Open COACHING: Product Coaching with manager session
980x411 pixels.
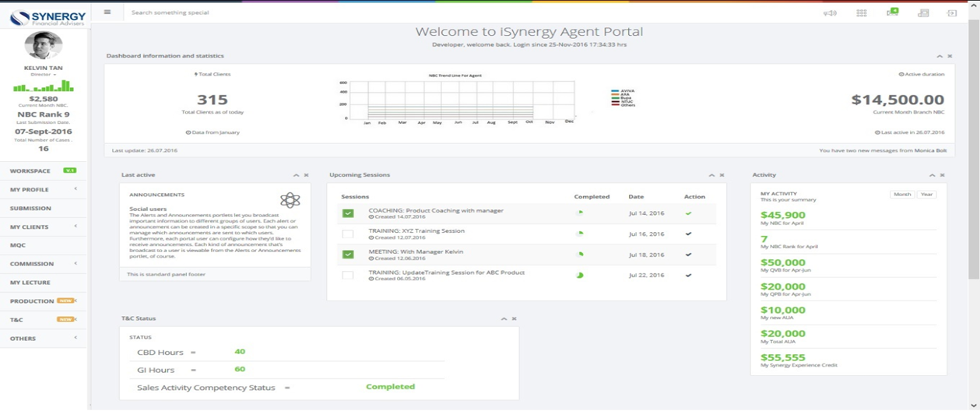click(436, 210)
